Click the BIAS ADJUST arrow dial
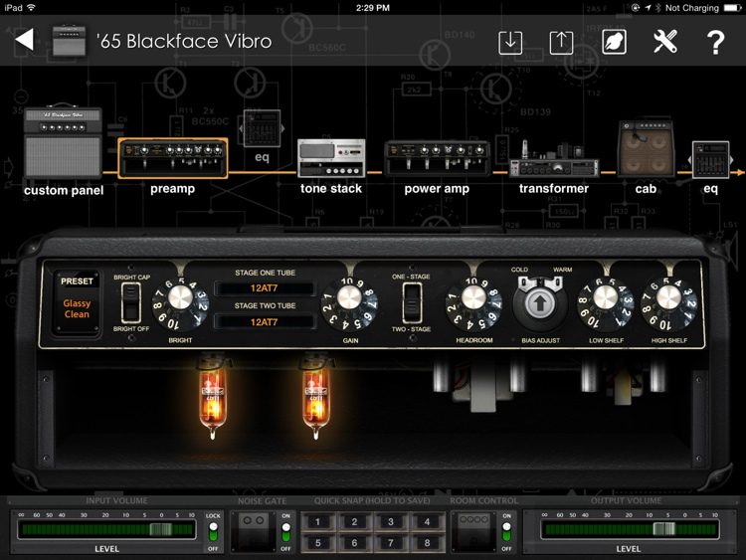746x560 pixels. [540, 304]
